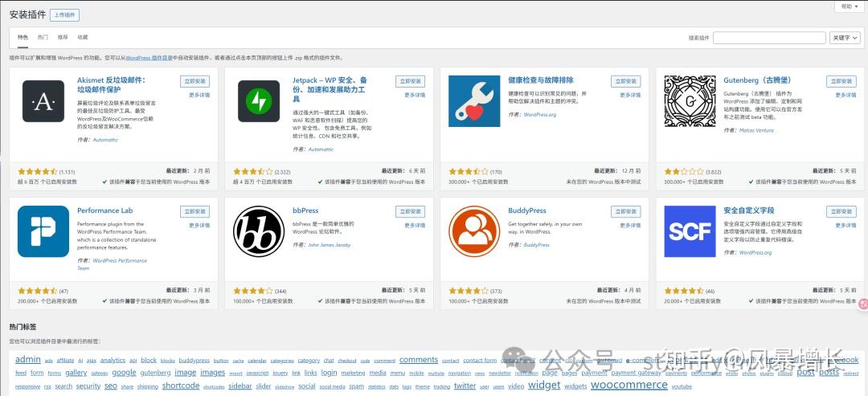Install BuddyPress with 立即安装 button

(x=625, y=211)
